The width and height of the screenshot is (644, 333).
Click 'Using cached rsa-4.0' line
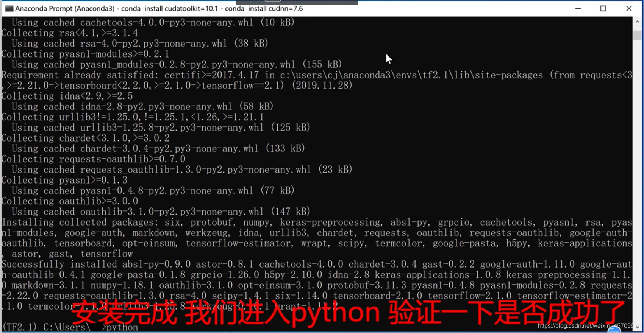(x=140, y=44)
